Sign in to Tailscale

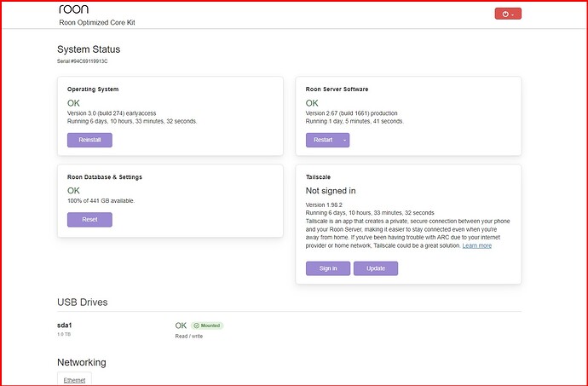[328, 268]
